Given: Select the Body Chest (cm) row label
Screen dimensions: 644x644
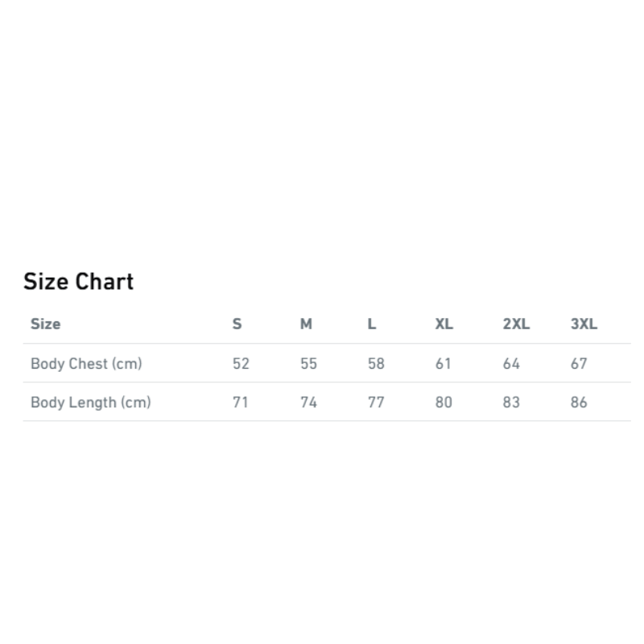Looking at the screenshot, I should tap(86, 364).
